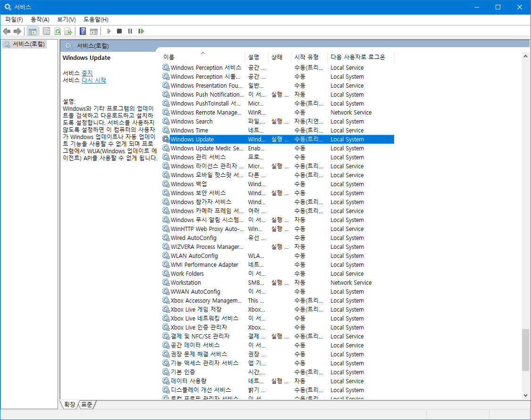Stop service with the stop square icon
Viewport: 531px width, 420px height.
click(119, 31)
